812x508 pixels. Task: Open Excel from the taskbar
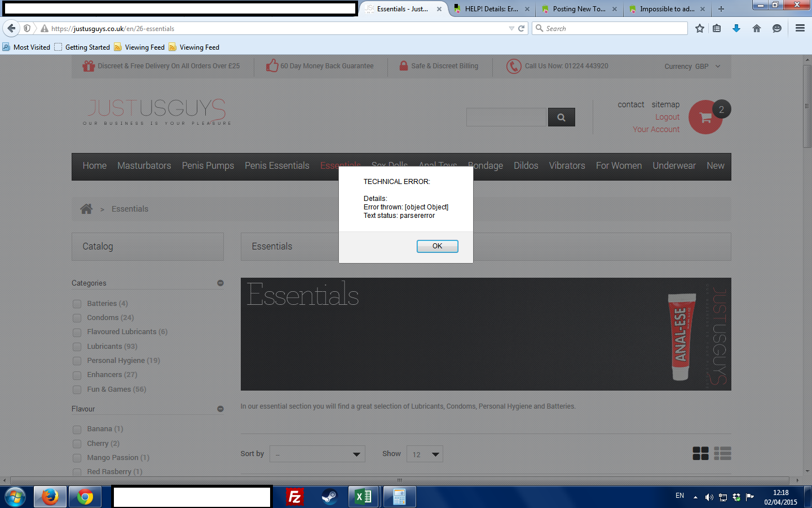[364, 497]
